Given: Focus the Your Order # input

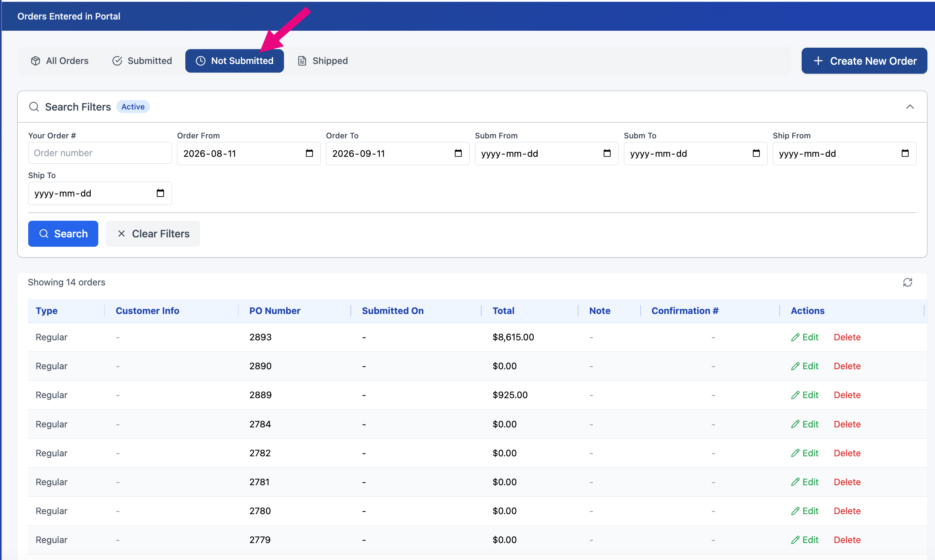Looking at the screenshot, I should pos(100,153).
